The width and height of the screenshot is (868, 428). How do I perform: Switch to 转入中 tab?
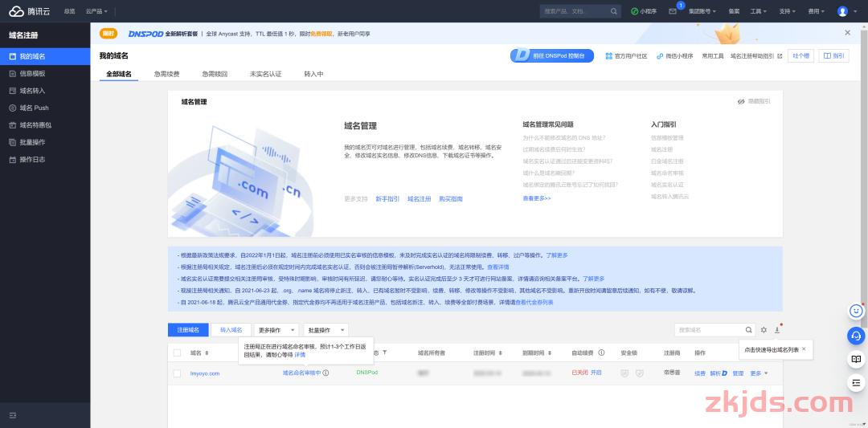[314, 74]
